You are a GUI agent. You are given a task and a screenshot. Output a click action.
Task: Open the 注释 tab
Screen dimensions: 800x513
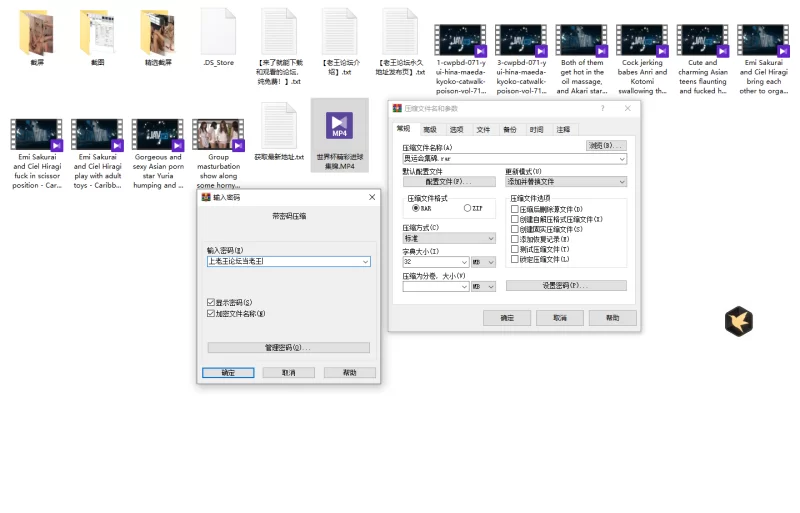tap(563, 129)
